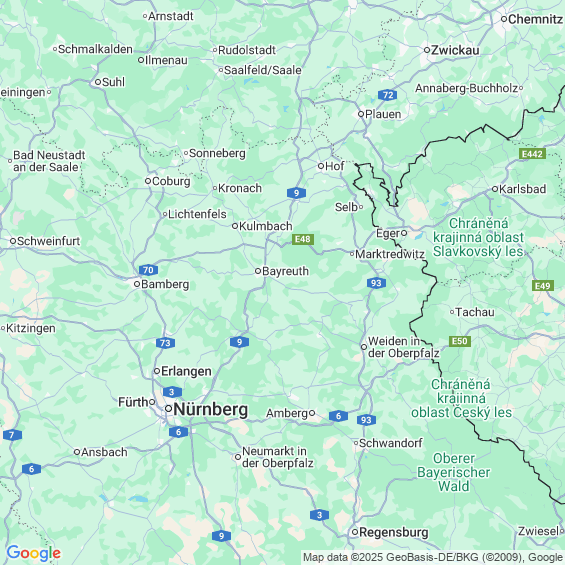Click the Zwickau city label
565x565 pixels.
pyautogui.click(x=455, y=50)
